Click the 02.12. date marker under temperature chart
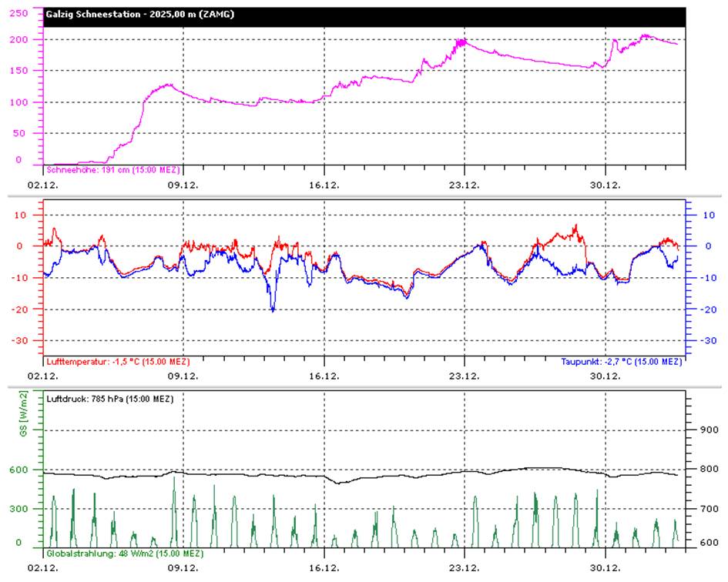The image size is (728, 582). click(x=42, y=376)
